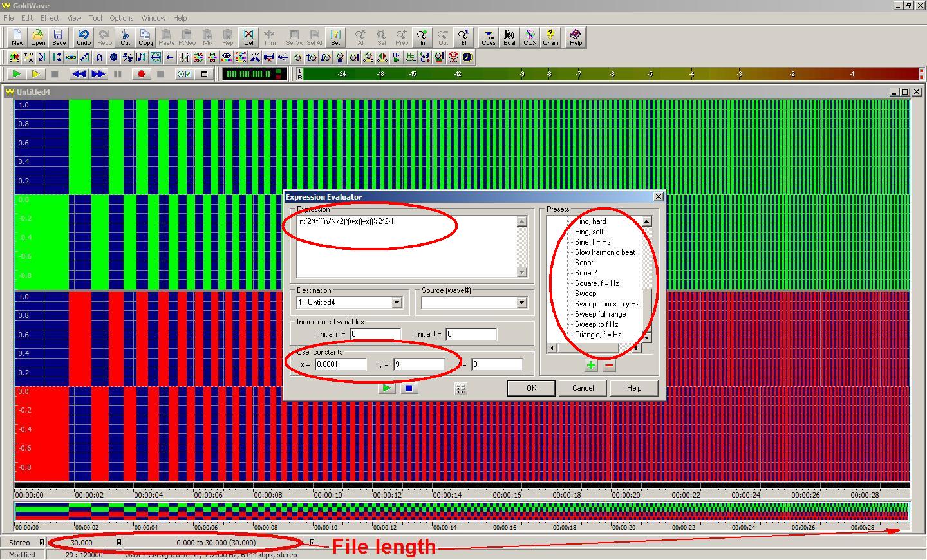Click expression box scroll down arrow
The image size is (927, 560).
point(522,272)
